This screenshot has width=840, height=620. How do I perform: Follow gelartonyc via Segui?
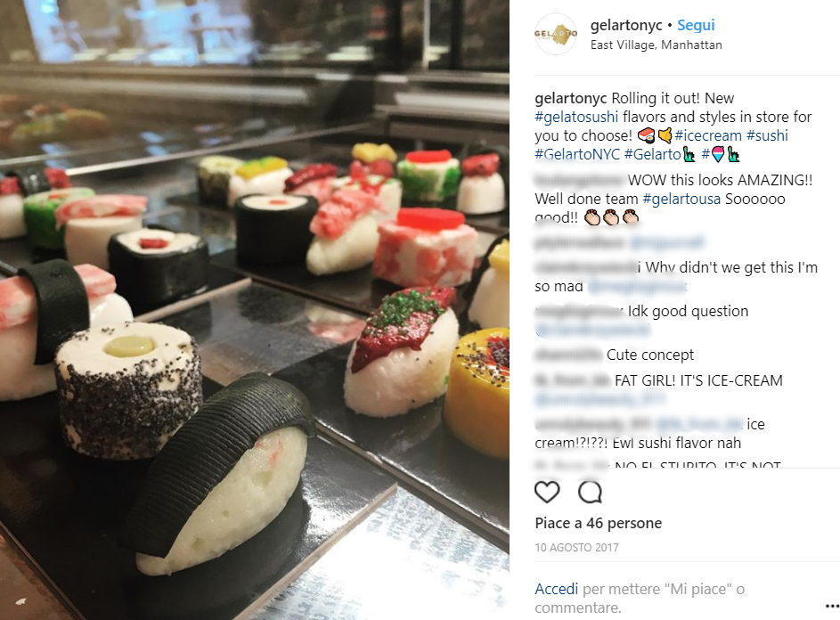click(x=696, y=25)
